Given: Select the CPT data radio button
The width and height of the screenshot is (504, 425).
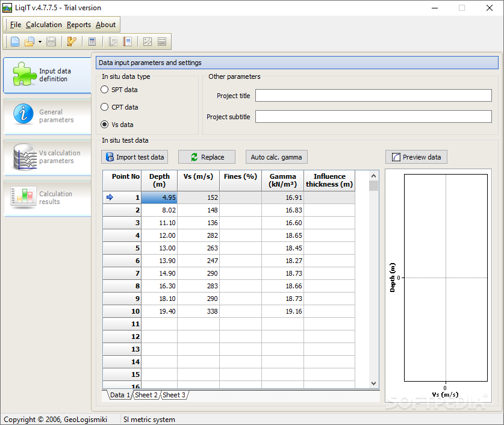Looking at the screenshot, I should 104,107.
